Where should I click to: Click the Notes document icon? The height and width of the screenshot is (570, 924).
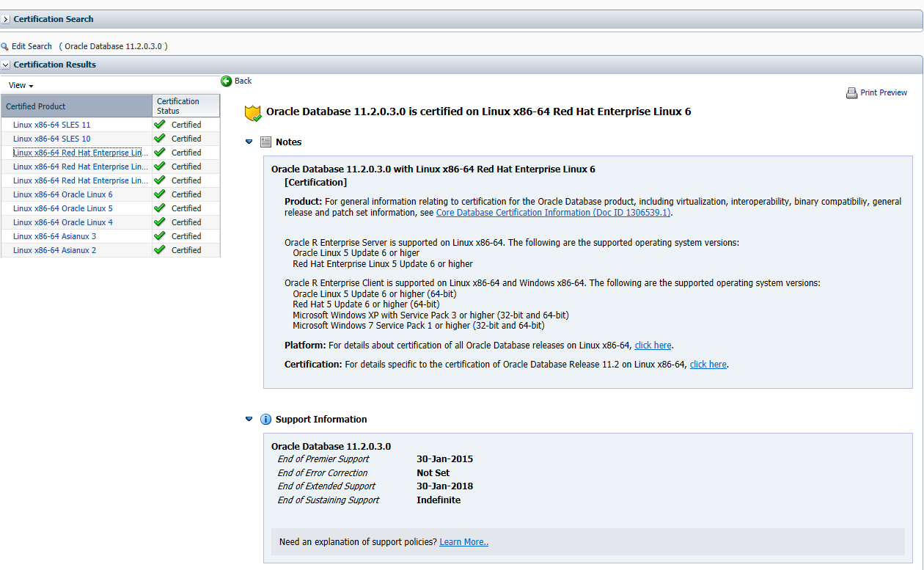(266, 142)
